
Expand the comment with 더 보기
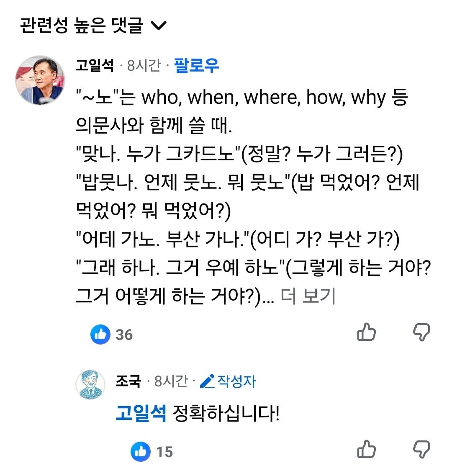pos(308,296)
